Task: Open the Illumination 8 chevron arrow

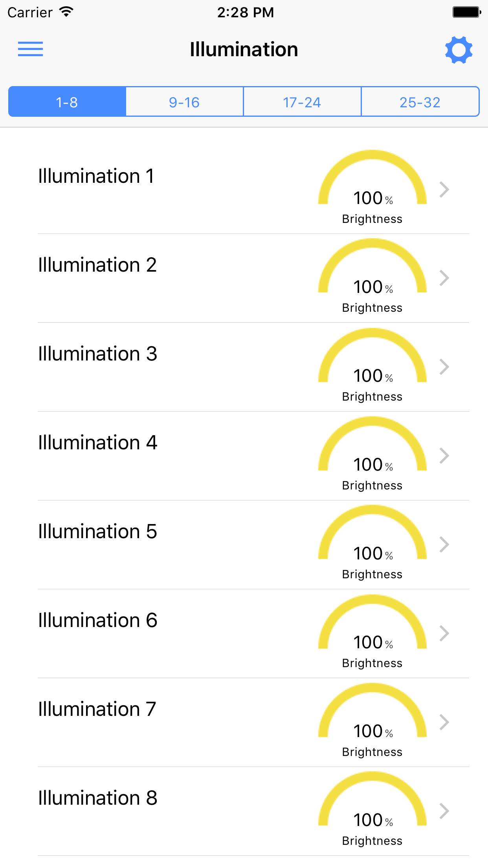Action: [x=444, y=811]
